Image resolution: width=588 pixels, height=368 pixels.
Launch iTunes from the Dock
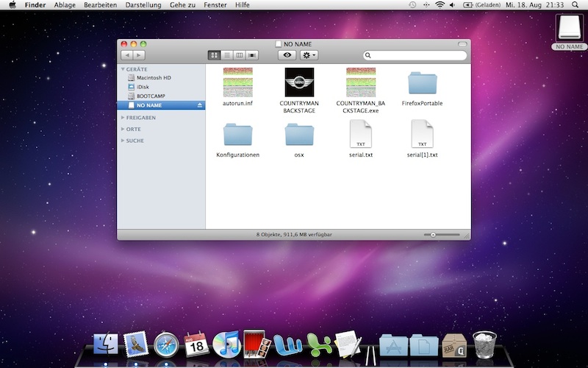point(226,344)
